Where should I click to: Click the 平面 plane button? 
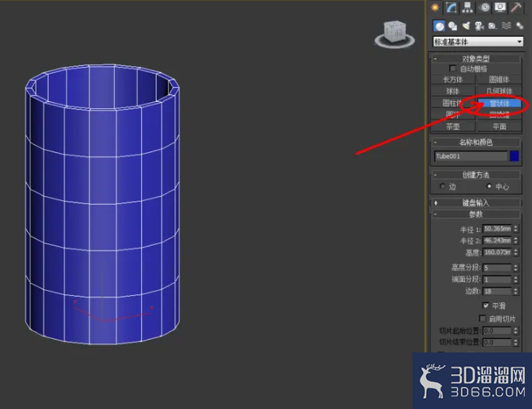(499, 127)
